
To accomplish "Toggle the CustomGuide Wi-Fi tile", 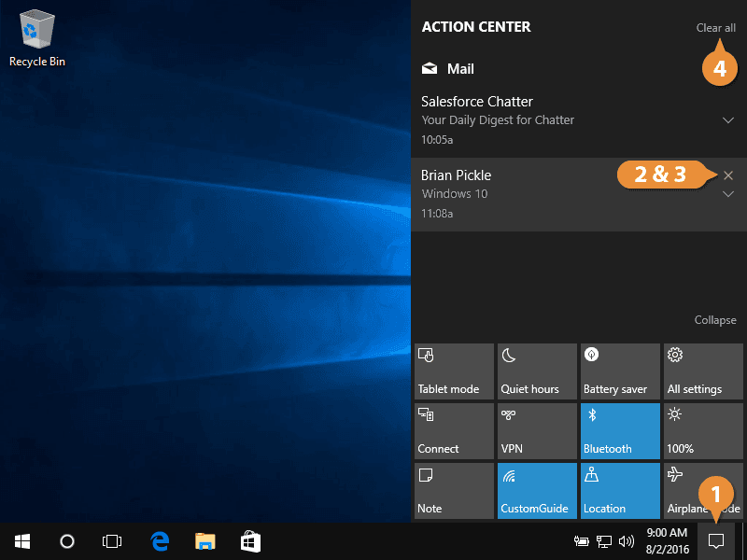I will point(537,491).
